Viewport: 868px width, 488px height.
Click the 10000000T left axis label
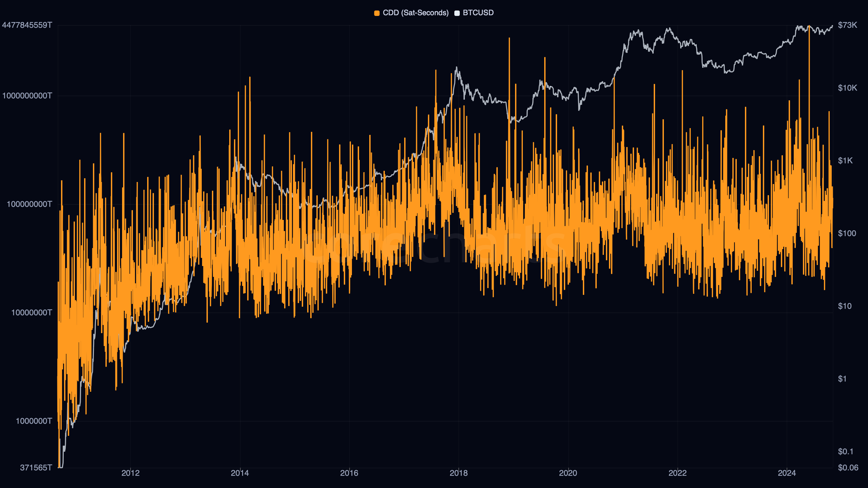[32, 312]
